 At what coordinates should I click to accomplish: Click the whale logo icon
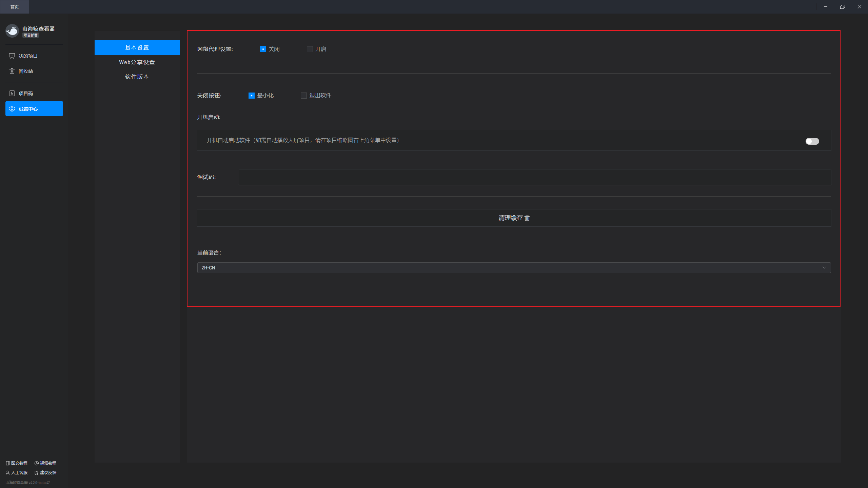(x=12, y=31)
